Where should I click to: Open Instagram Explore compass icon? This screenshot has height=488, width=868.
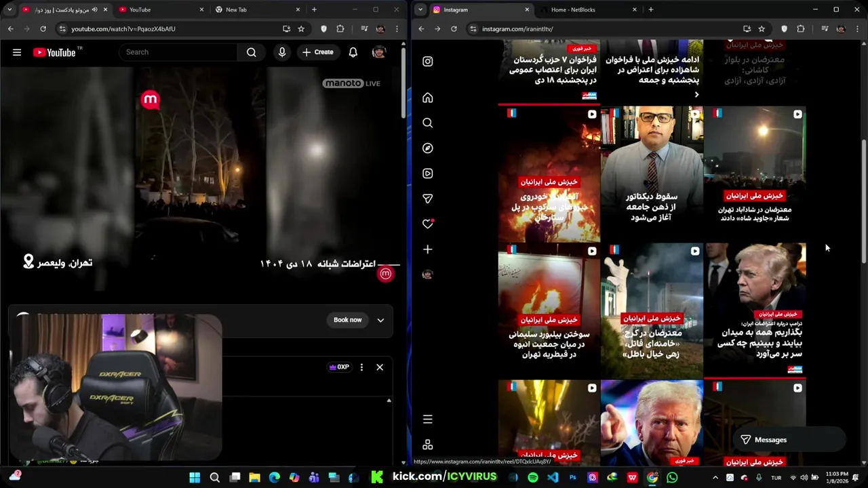pyautogui.click(x=428, y=148)
